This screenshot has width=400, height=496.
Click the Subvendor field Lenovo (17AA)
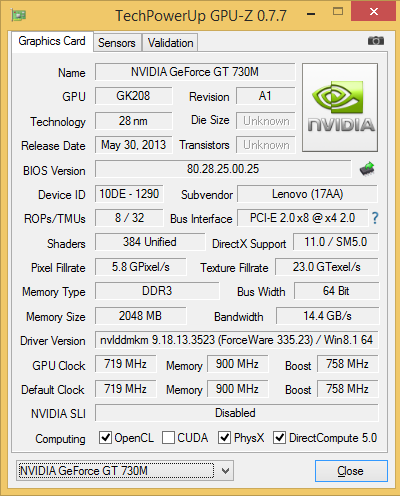(307, 194)
